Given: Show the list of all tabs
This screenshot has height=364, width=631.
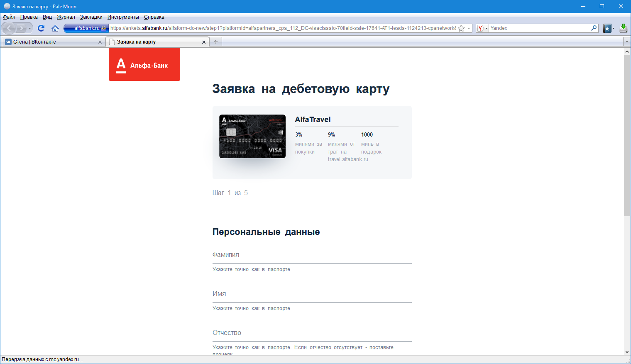Looking at the screenshot, I should (x=627, y=42).
